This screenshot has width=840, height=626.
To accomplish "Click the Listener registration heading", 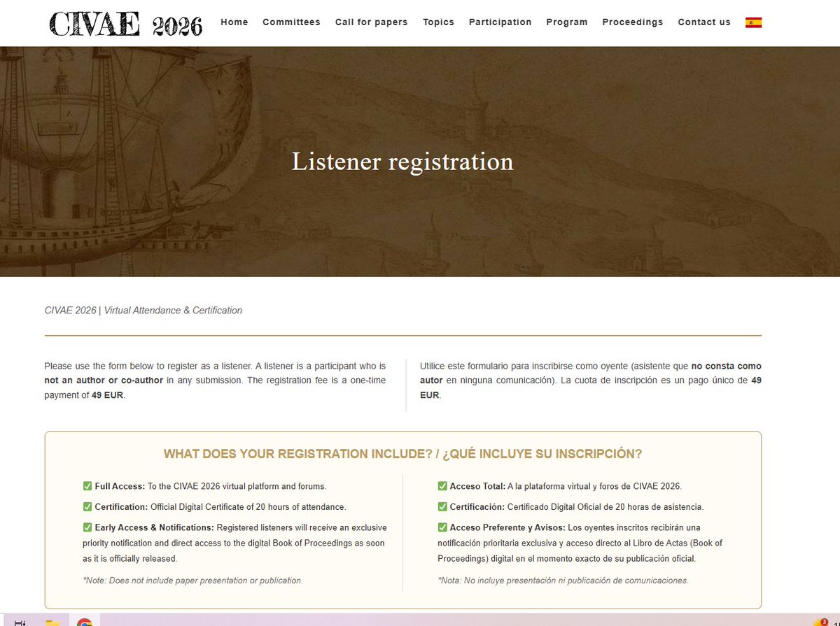I will tap(402, 162).
